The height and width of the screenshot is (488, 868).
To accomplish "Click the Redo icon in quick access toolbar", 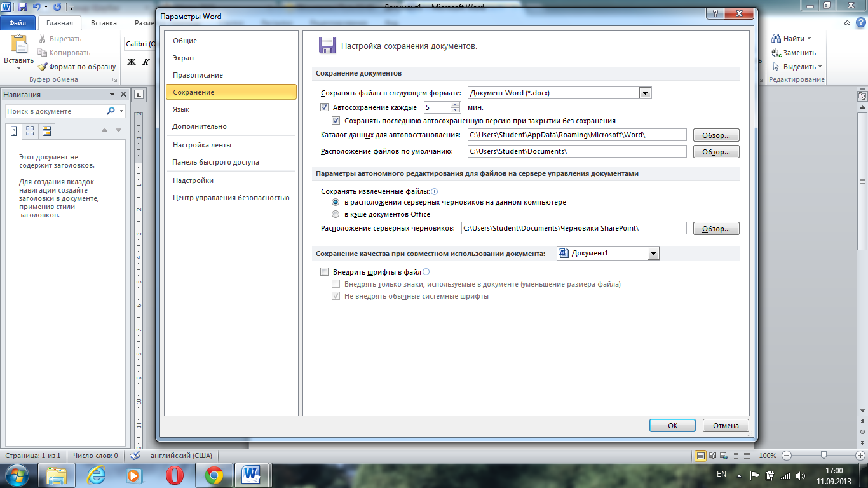I will click(57, 8).
